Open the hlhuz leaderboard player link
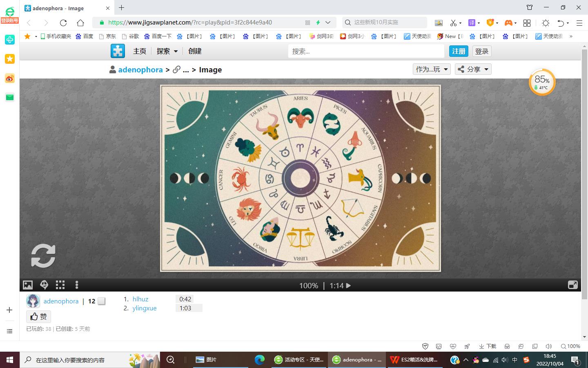The image size is (588, 368). pos(140,299)
